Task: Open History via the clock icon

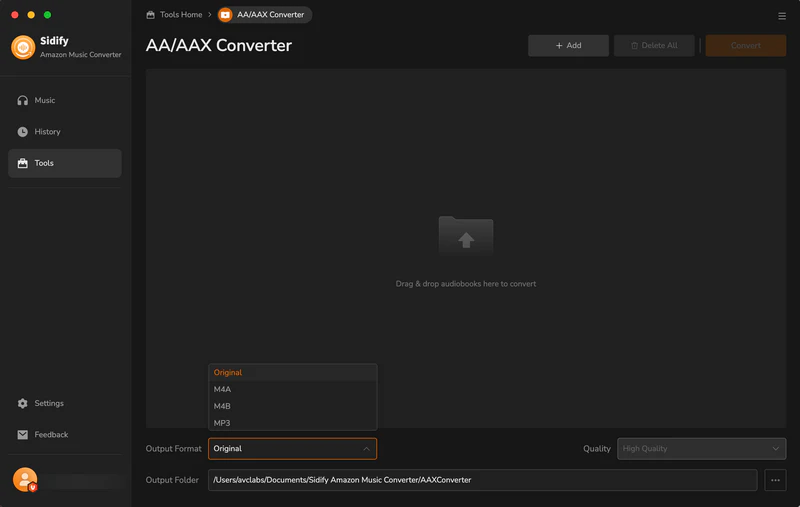Action: pos(22,132)
